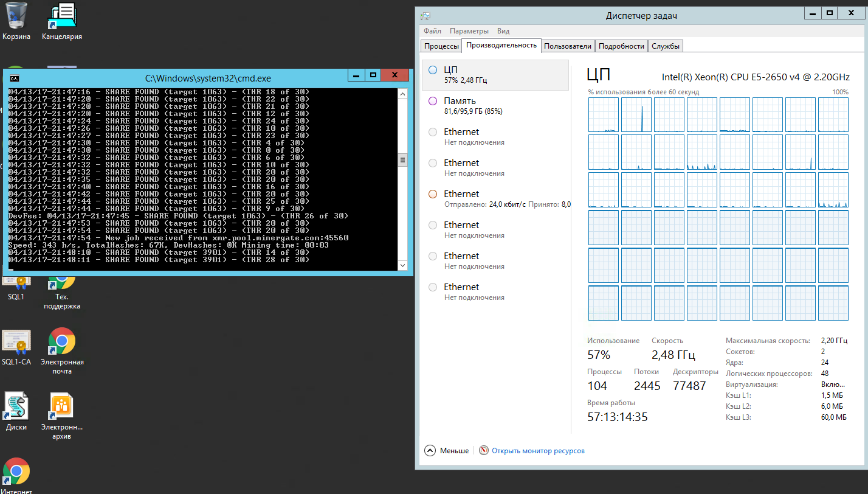Click the Кэш L1 value 1,5 МБ
Image resolution: width=868 pixels, height=494 pixels.
[832, 395]
